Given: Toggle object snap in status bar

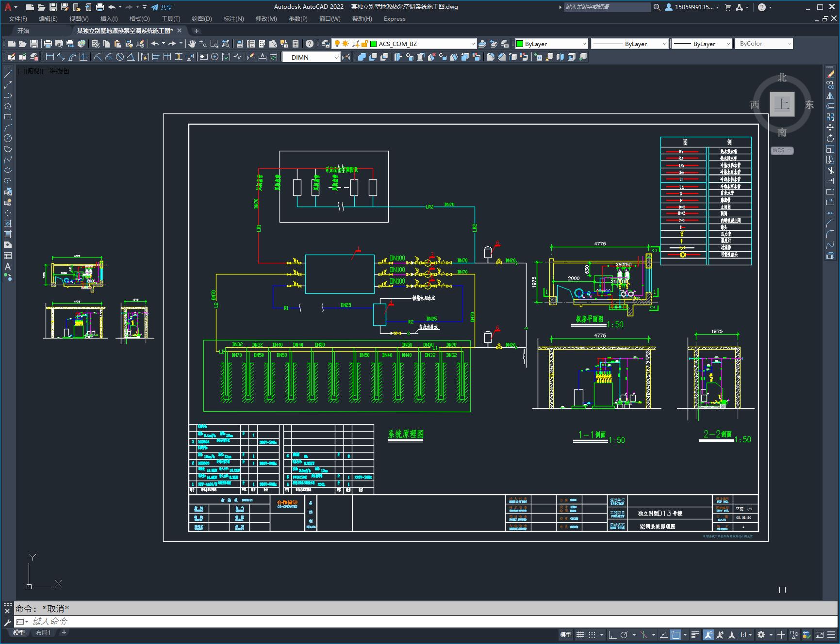Looking at the screenshot, I should (x=675, y=634).
